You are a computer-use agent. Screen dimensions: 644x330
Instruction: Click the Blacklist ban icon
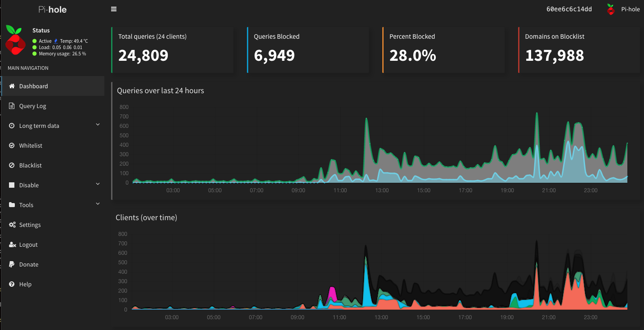pos(12,165)
